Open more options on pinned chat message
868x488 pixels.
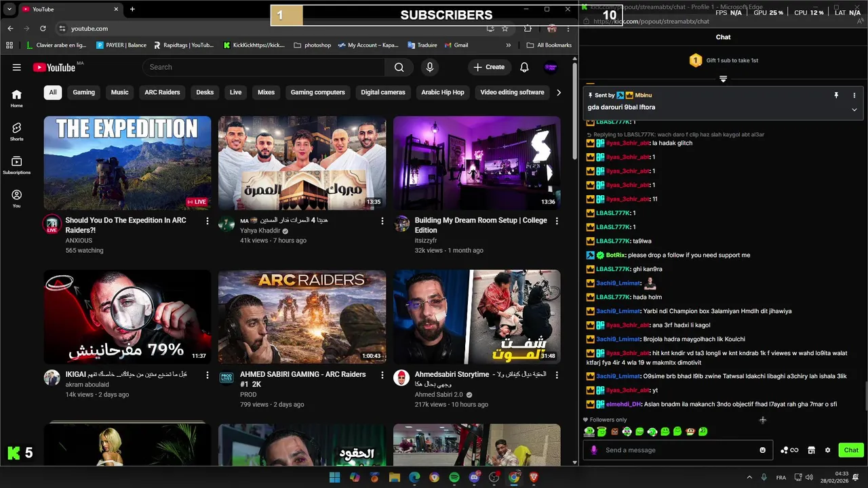854,96
